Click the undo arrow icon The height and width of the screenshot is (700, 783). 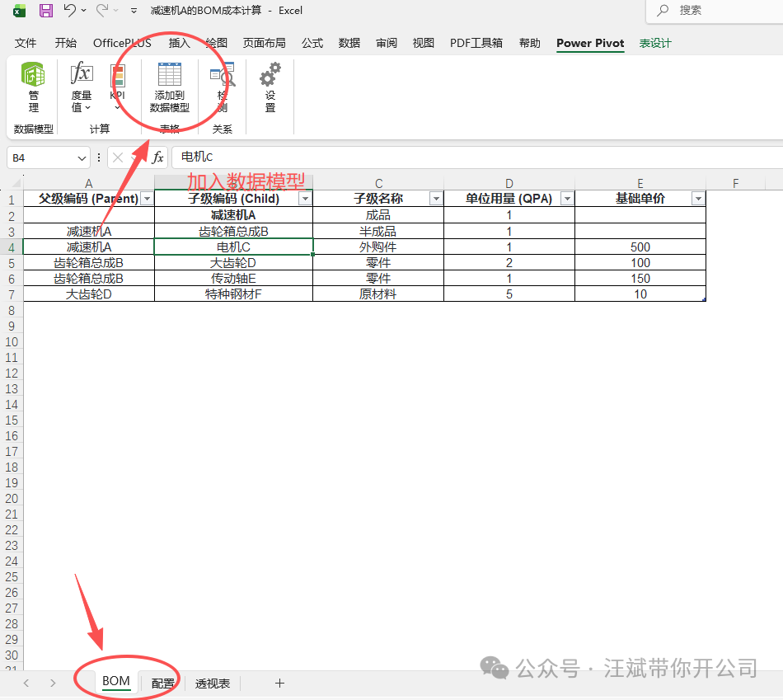point(70,11)
